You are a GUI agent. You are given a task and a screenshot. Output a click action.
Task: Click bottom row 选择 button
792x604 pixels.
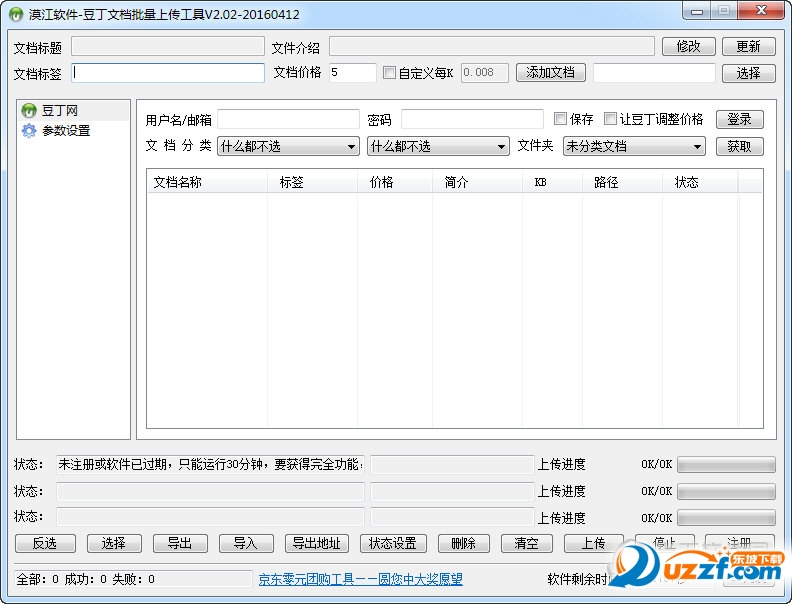tap(114, 543)
